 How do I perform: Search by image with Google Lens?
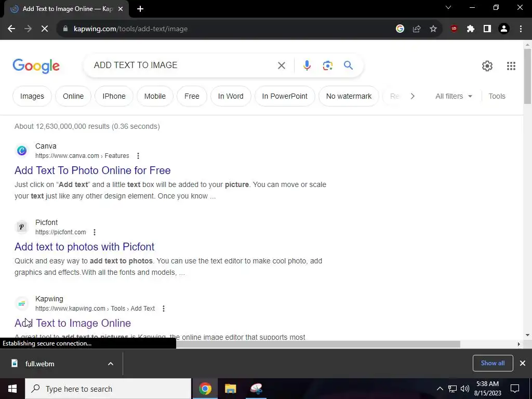(x=327, y=65)
